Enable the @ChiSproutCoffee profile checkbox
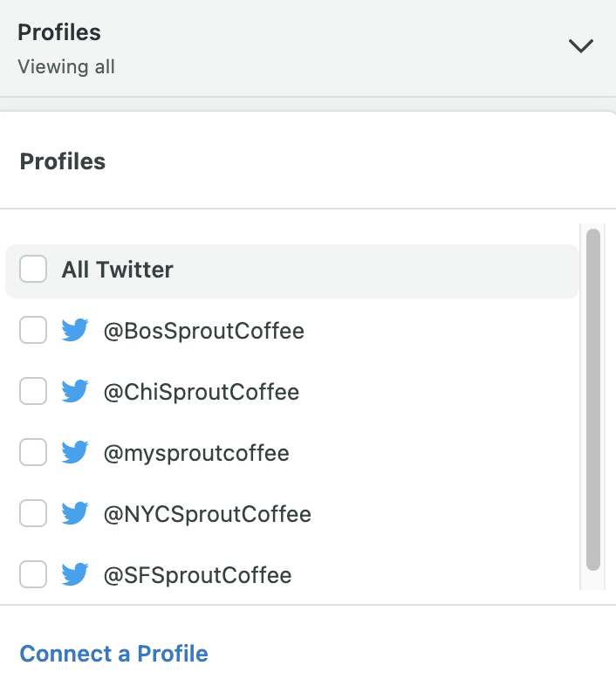Screen dimensions: 616x679 pyautogui.click(x=33, y=391)
